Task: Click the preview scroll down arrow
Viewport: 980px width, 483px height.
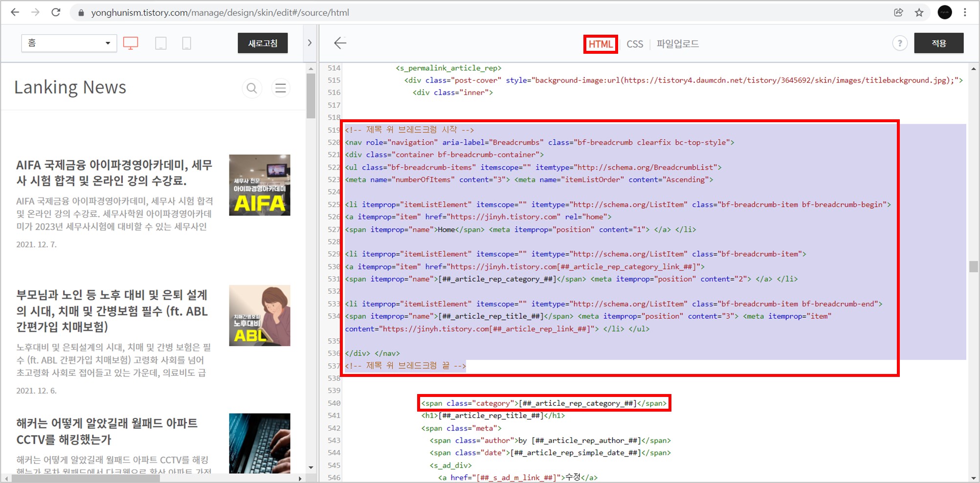Action: pos(311,468)
